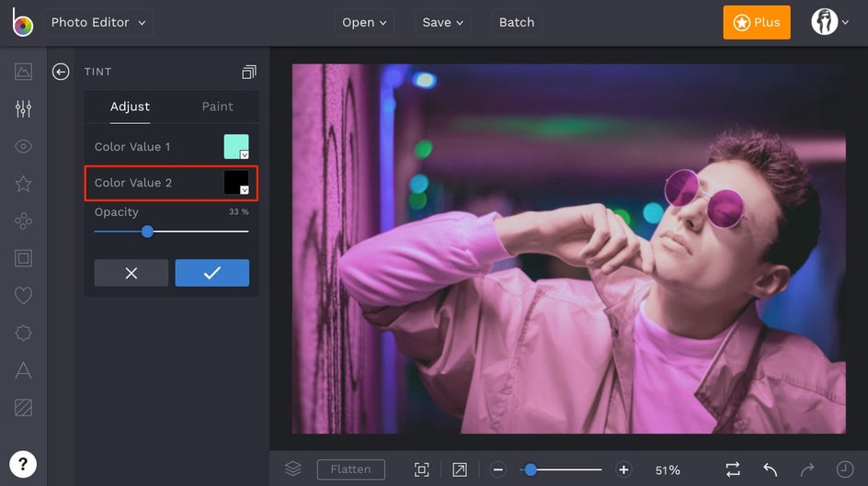The height and width of the screenshot is (486, 868).
Task: Open the Color Value 1 swatch
Action: pos(236,147)
